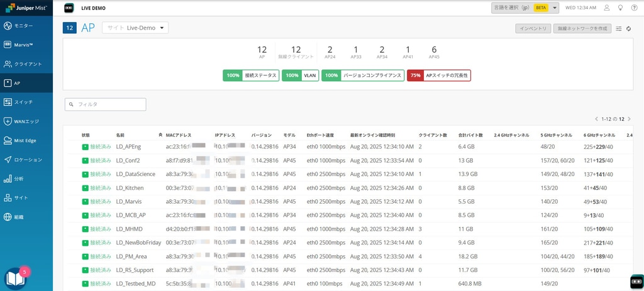Screen dimensions: 644x291
Task: Select the スイッチ (Switches) menu item
Action: pos(26,102)
